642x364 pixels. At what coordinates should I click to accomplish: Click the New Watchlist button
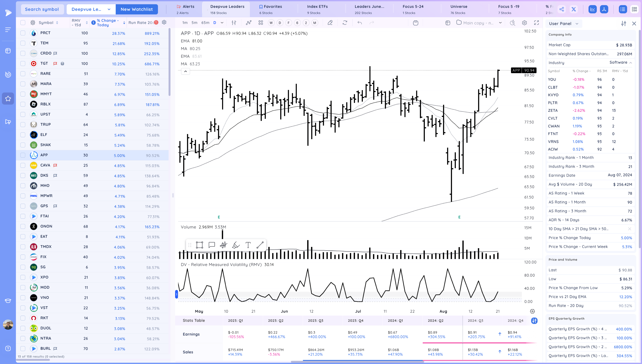pos(137,9)
